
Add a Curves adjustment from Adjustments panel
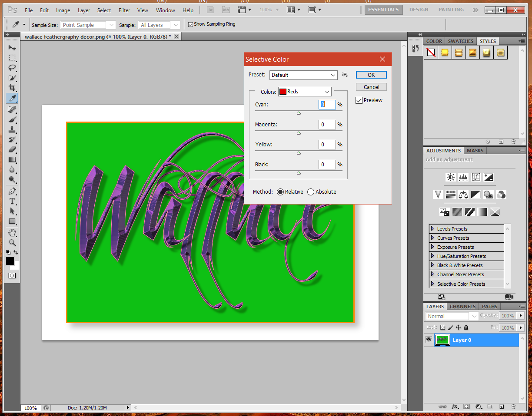tap(476, 177)
